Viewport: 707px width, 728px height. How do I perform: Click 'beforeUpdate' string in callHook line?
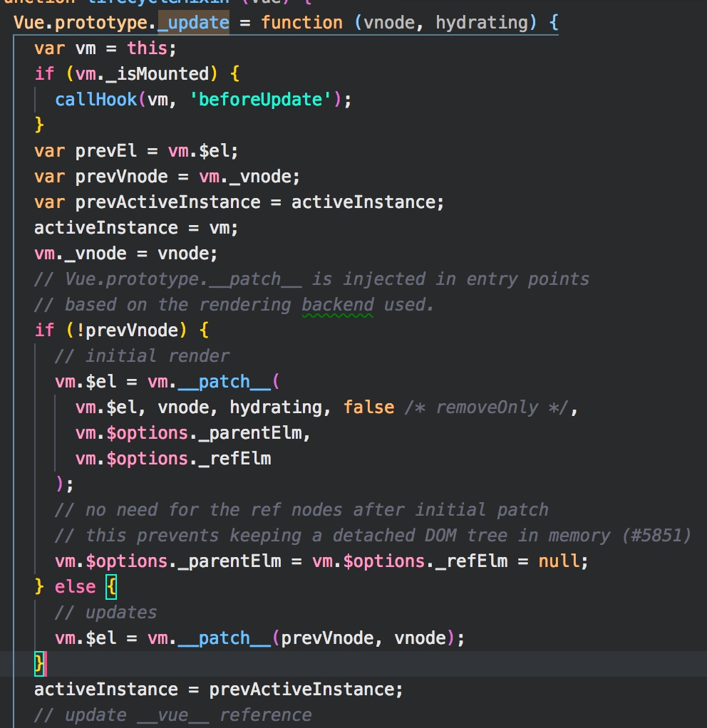[260, 99]
